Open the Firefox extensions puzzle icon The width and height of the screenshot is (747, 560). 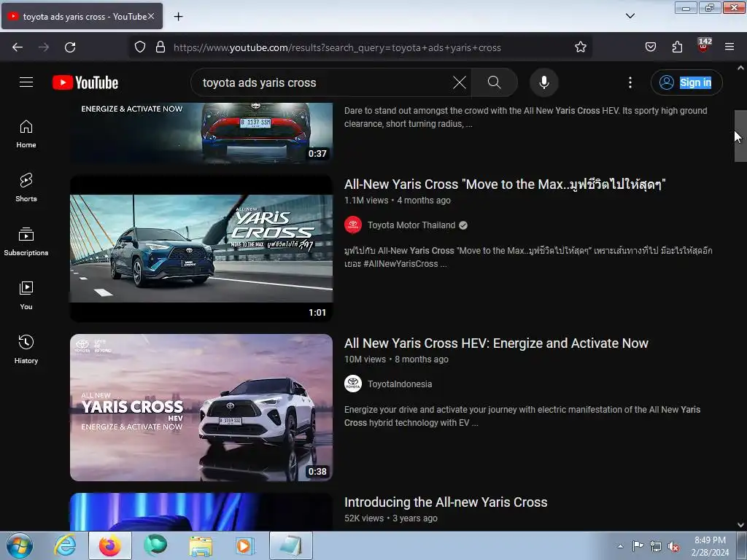[x=677, y=47]
